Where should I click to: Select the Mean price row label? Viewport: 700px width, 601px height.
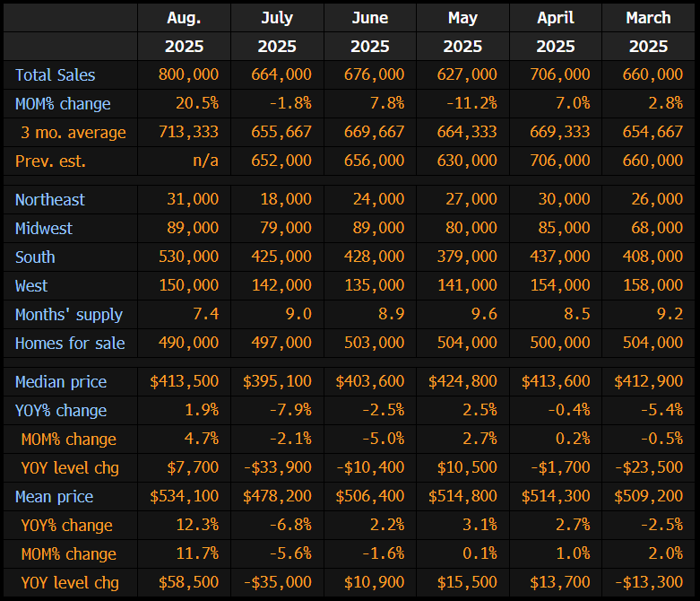click(54, 497)
